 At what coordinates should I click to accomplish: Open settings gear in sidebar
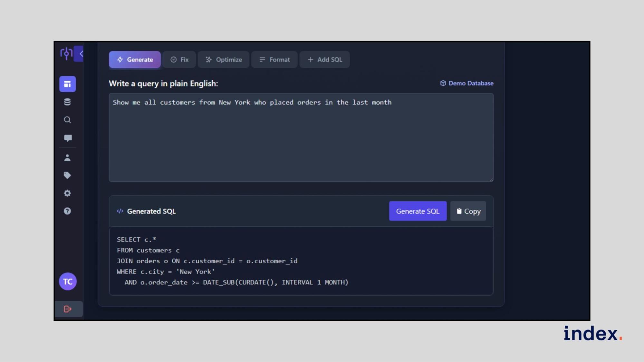(x=67, y=193)
